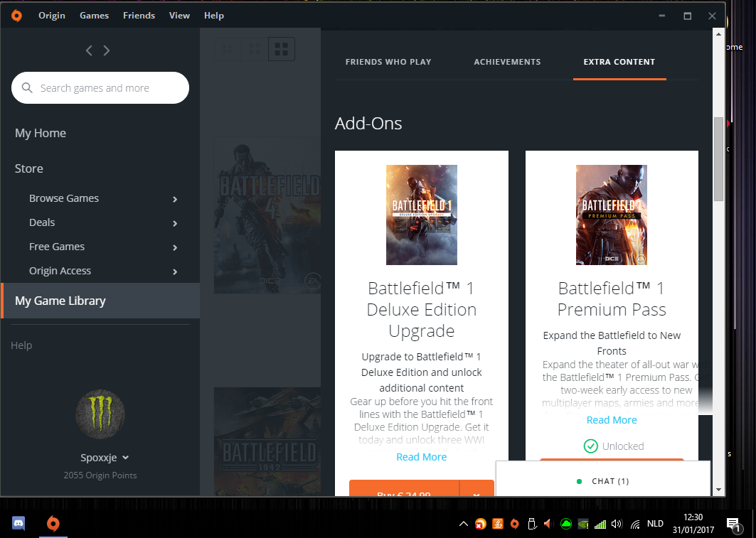Click the NLD keyboard language indicator
756x538 pixels.
[655, 524]
